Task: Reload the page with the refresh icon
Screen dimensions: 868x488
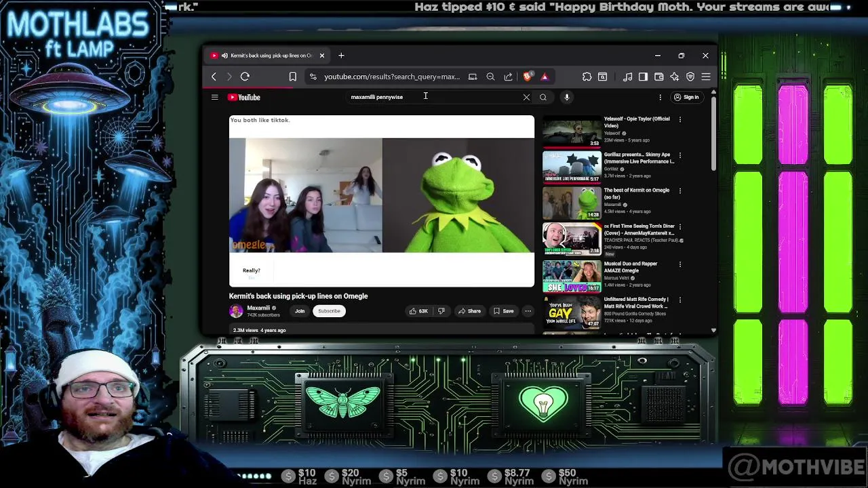Action: click(245, 77)
